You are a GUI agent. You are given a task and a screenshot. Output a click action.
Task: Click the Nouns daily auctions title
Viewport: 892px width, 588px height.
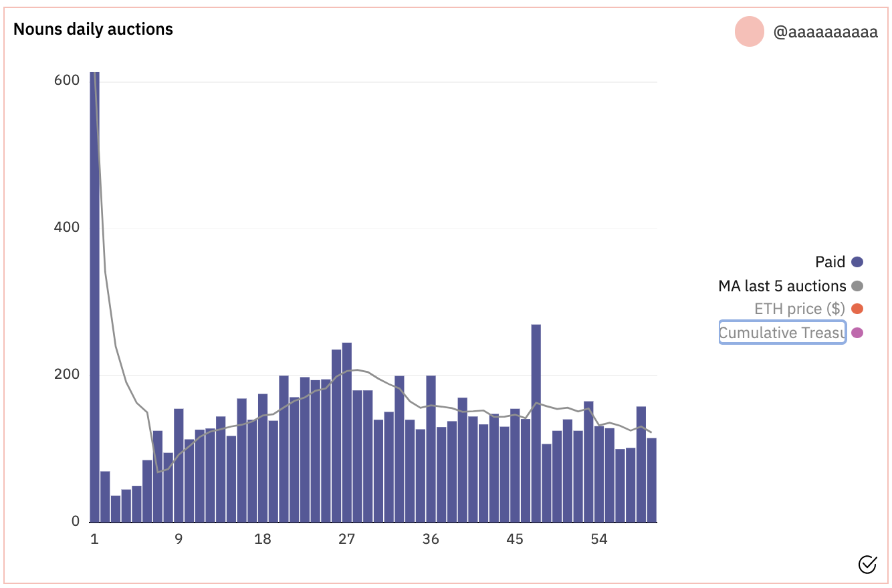(93, 29)
